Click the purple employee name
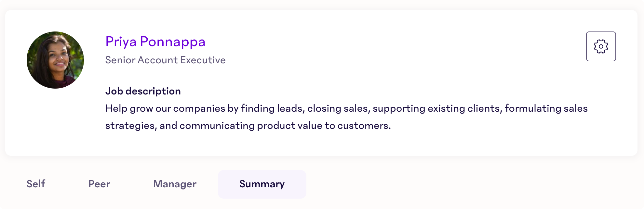The image size is (644, 209). pos(155,42)
